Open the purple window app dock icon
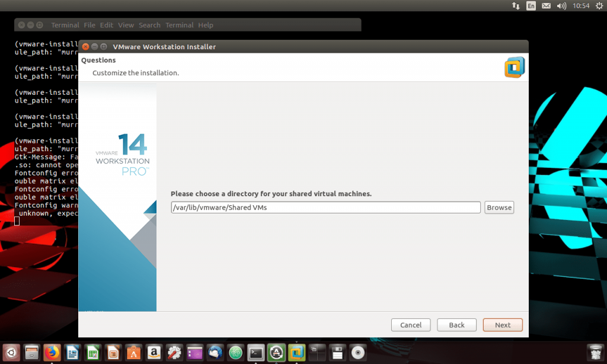 pos(194,353)
